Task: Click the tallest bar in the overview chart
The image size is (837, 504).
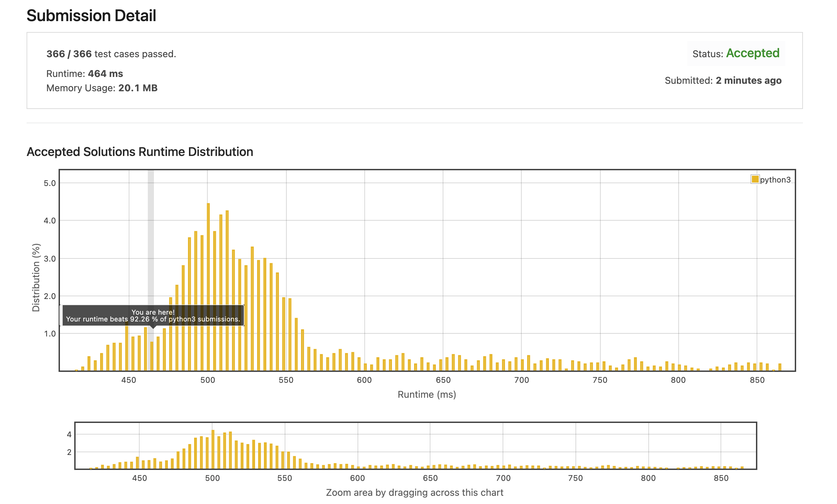Action: 213,450
